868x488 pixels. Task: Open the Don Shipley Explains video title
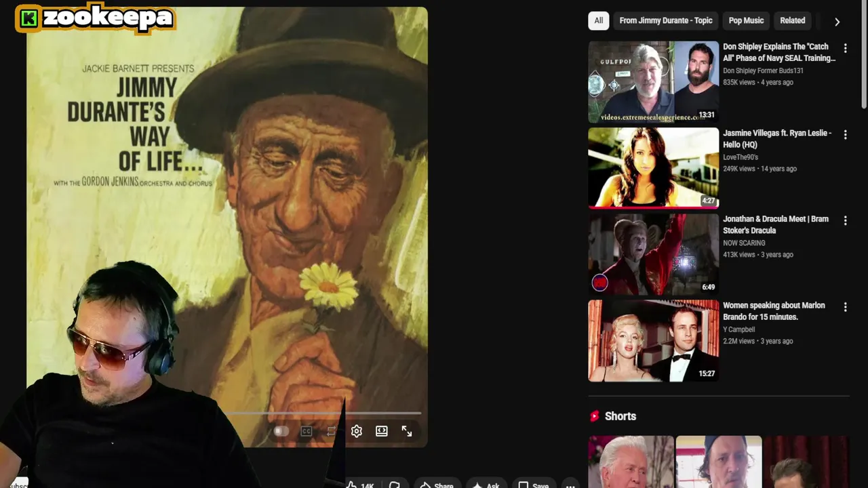pos(779,52)
